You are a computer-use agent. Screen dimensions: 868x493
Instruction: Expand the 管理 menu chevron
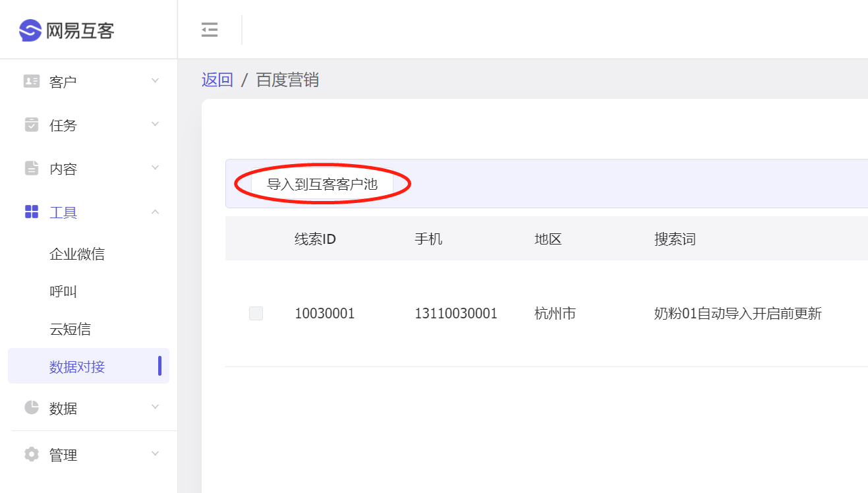pos(156,453)
